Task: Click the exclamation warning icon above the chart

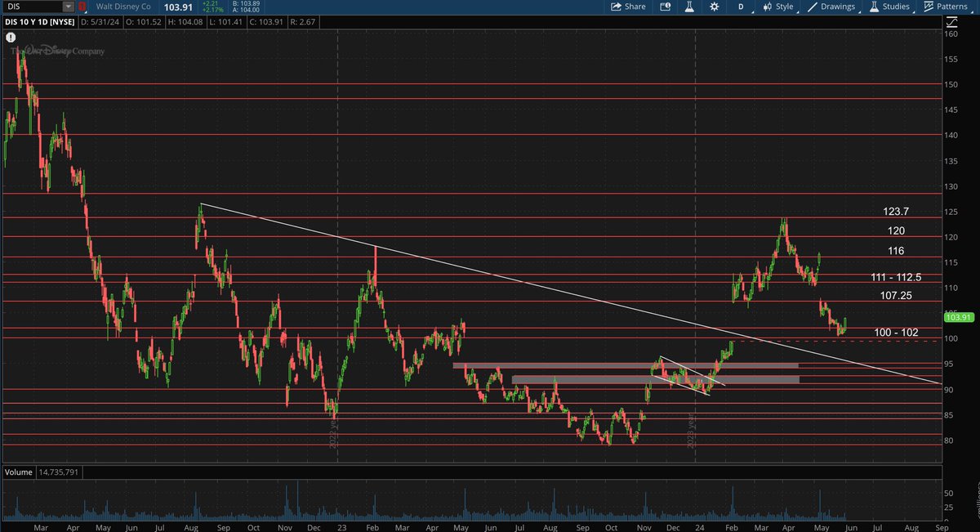Action: click(x=11, y=36)
